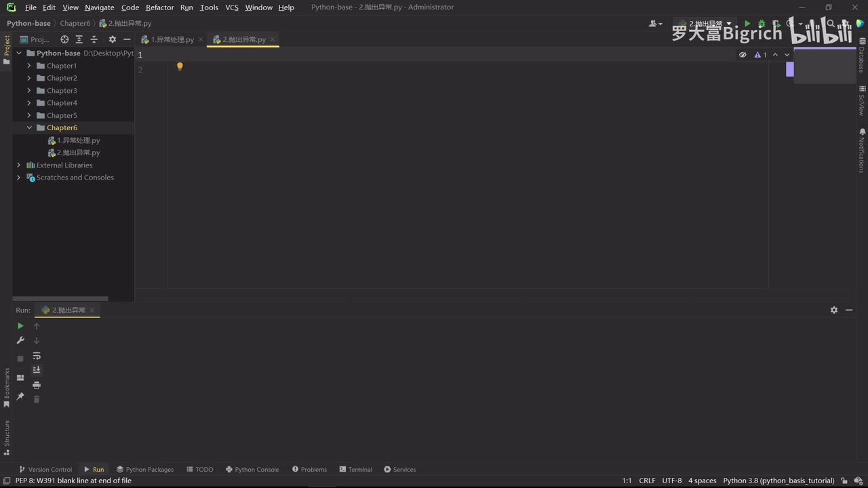Click the restore layout icon in Run panel

pos(20,378)
